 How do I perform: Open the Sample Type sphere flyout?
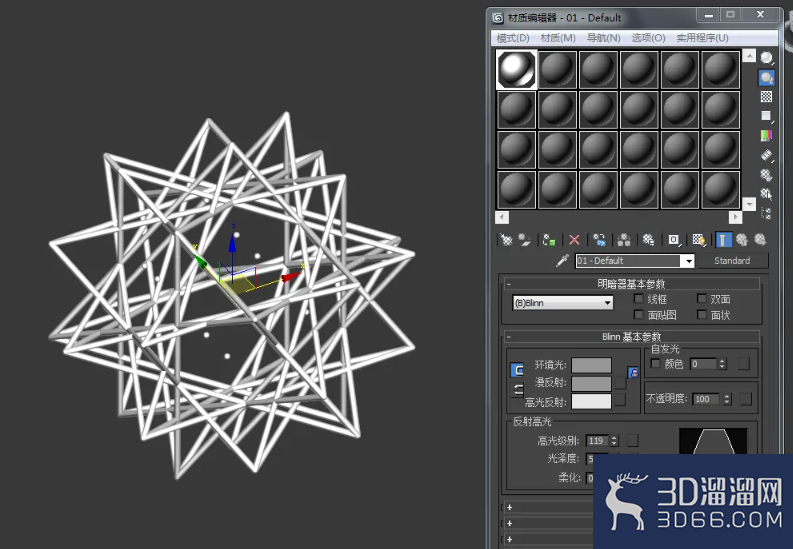click(x=767, y=59)
